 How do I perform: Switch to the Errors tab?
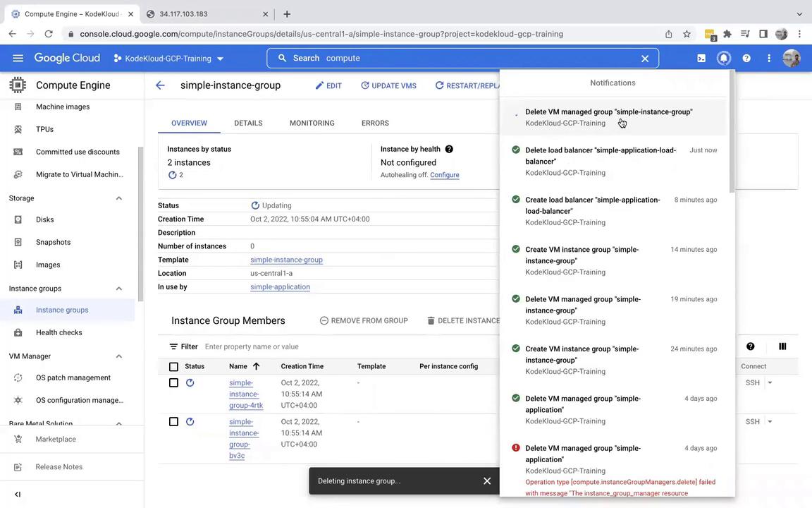tap(375, 123)
